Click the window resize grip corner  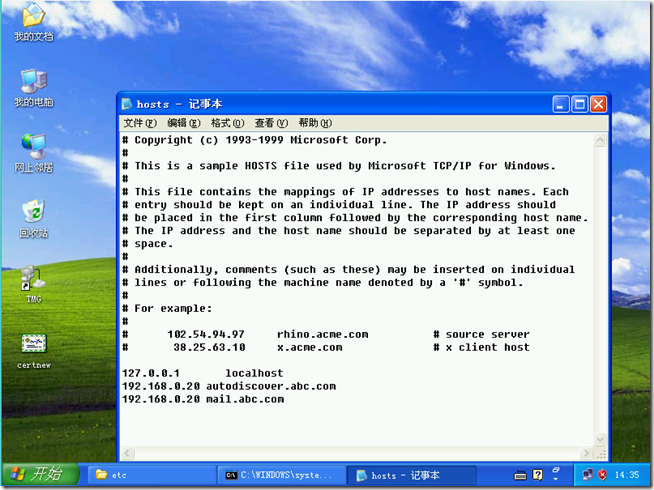pos(601,453)
